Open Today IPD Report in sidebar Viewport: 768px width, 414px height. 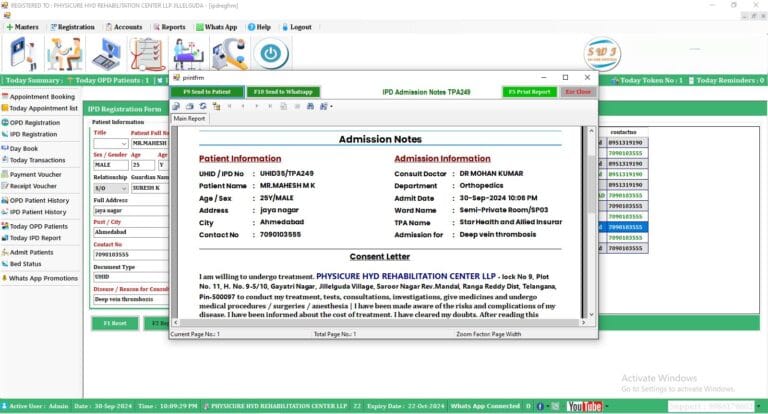pyautogui.click(x=31, y=238)
